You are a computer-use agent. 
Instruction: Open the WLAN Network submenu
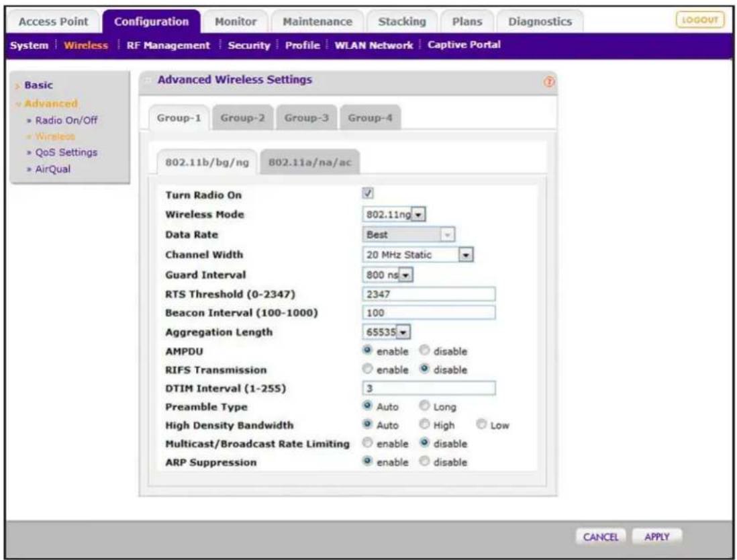point(374,46)
